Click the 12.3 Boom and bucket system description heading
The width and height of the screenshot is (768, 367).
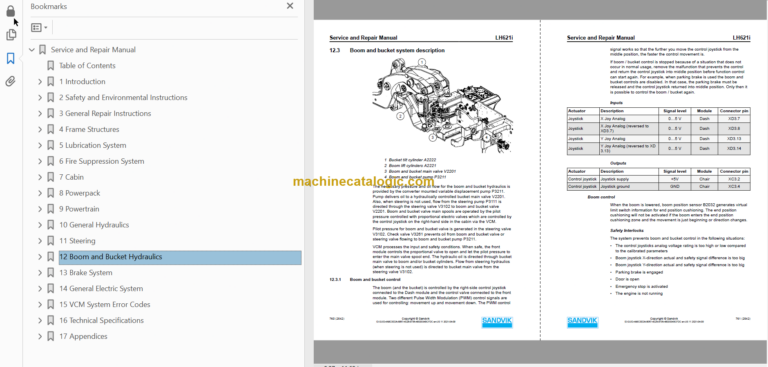click(387, 50)
